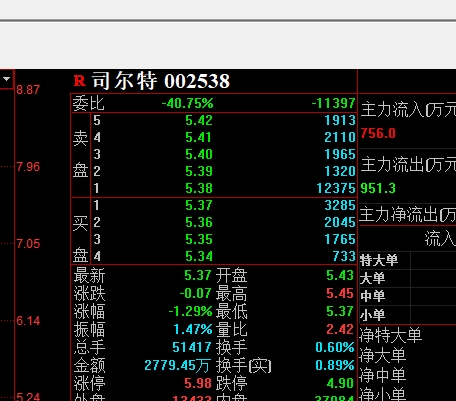
Task: Select the 特大单 row label
Action: click(x=379, y=260)
